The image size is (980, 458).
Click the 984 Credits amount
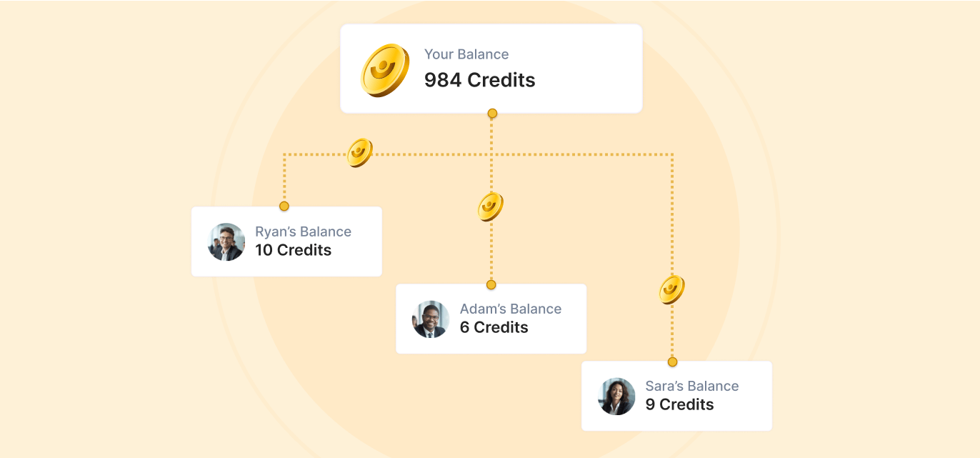[480, 80]
